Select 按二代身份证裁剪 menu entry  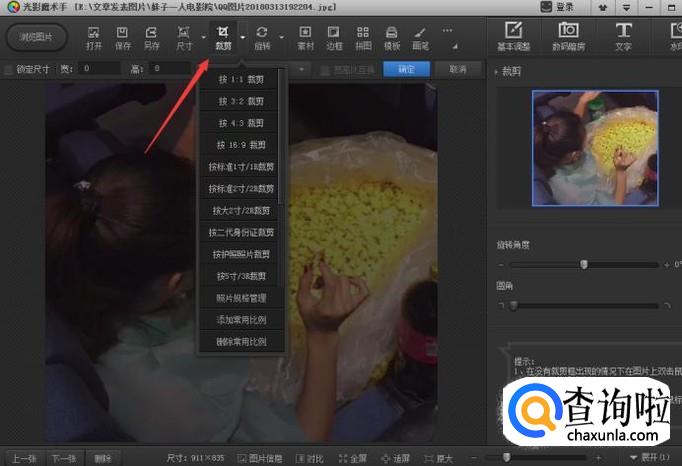(241, 232)
